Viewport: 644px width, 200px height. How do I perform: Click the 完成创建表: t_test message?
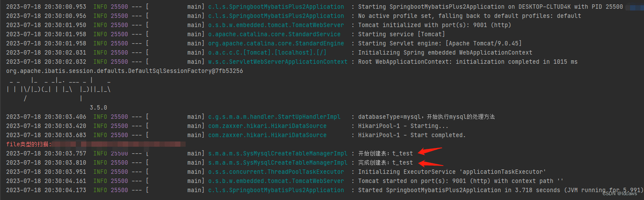coord(385,162)
